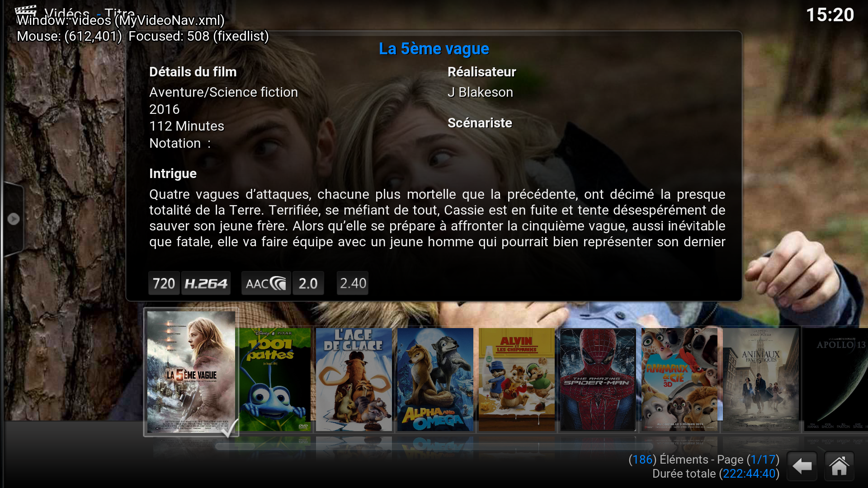Screen dimensions: 868x488
Task: Select the 1001 Pattes poster
Action: pyautogui.click(x=275, y=380)
